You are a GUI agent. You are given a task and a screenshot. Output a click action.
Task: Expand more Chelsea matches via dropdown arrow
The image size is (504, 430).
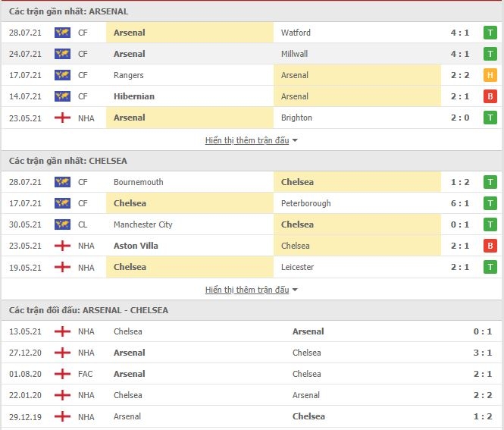point(295,290)
